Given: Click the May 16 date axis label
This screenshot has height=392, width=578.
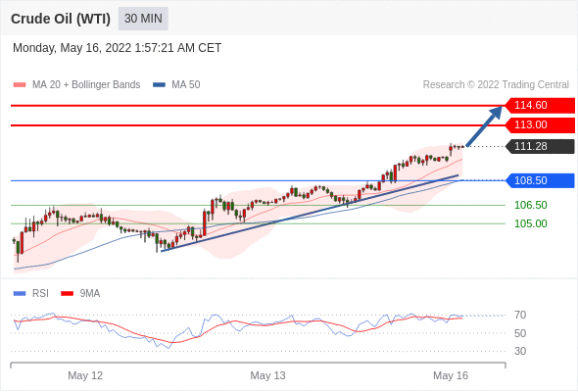Looking at the screenshot, I should (x=451, y=375).
